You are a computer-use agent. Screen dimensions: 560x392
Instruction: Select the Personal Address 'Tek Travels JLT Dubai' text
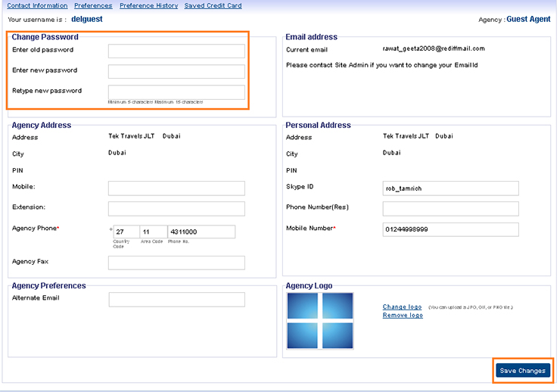point(418,136)
